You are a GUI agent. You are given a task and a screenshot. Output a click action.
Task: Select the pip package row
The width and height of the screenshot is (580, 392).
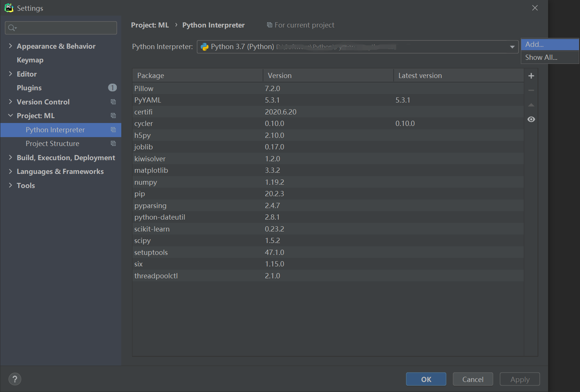tap(328, 194)
